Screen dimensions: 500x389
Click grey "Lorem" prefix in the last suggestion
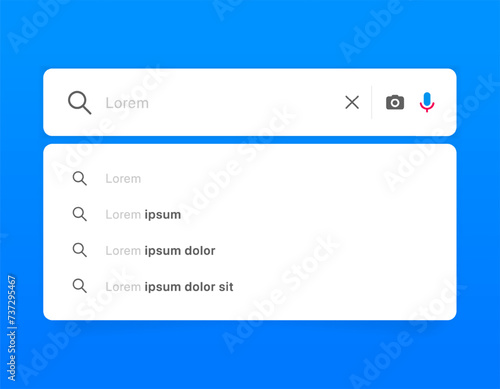point(123,287)
